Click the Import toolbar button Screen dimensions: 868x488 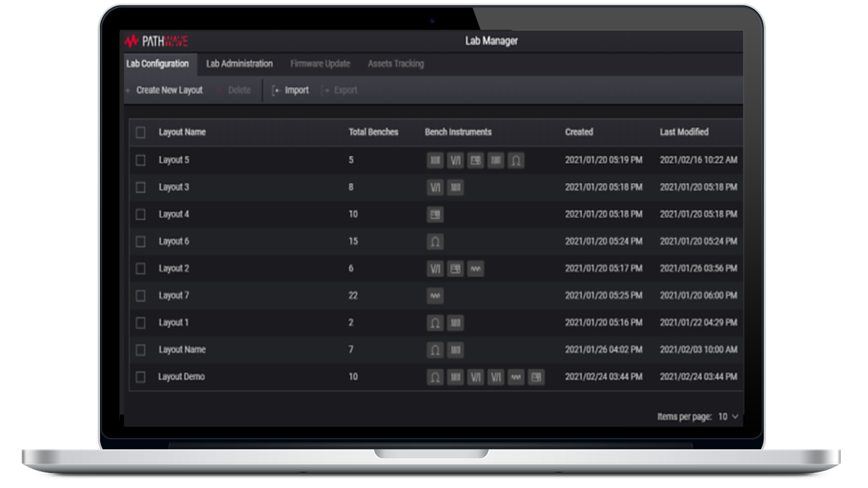pyautogui.click(x=291, y=91)
